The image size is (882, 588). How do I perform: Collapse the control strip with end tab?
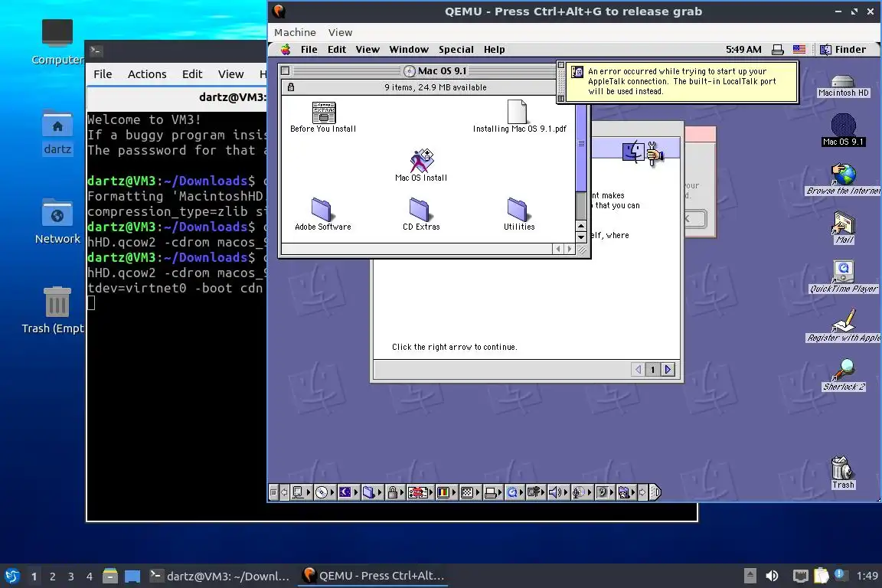(x=655, y=492)
